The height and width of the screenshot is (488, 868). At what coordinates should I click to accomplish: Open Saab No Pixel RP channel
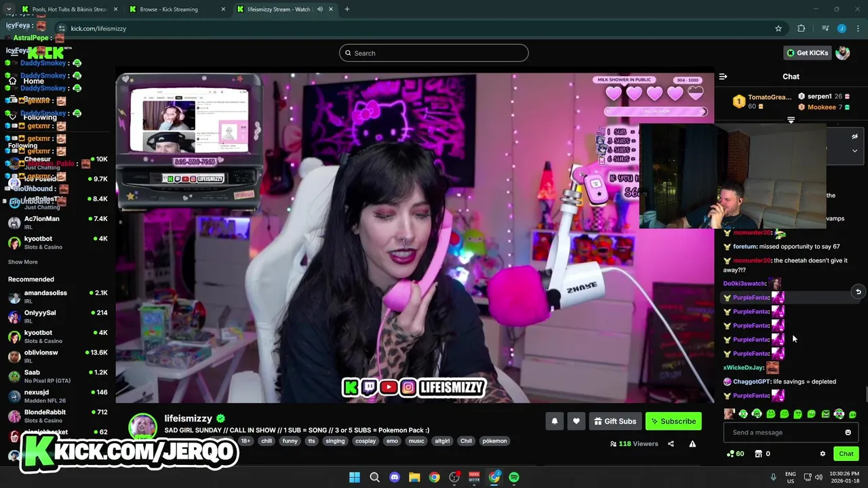coord(58,376)
